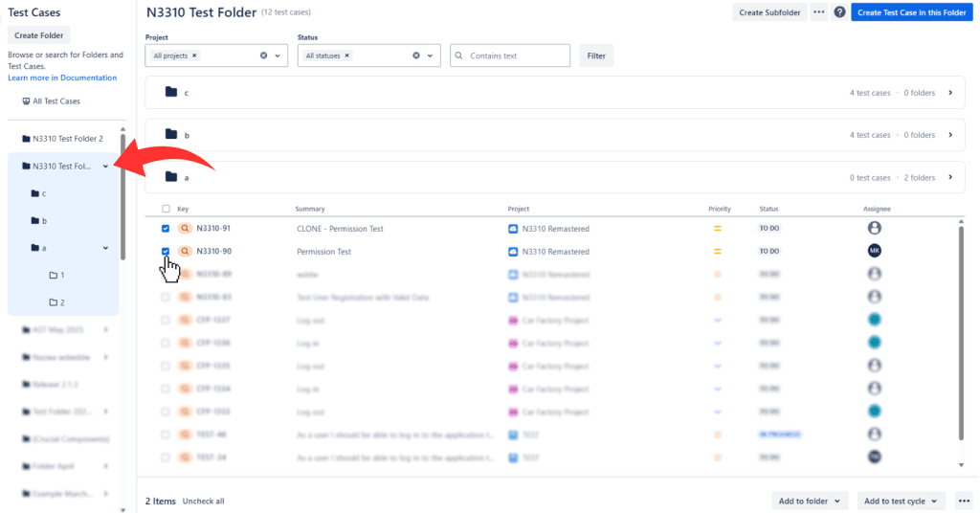The width and height of the screenshot is (980, 513).
Task: Click the Permission Test summary of N3310-90
Action: (x=323, y=251)
